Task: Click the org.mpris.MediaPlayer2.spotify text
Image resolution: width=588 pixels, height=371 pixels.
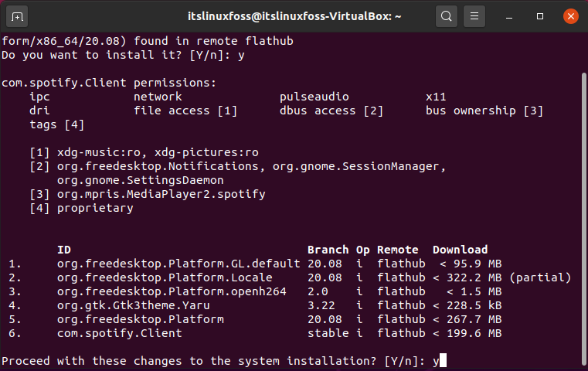Action: point(161,194)
